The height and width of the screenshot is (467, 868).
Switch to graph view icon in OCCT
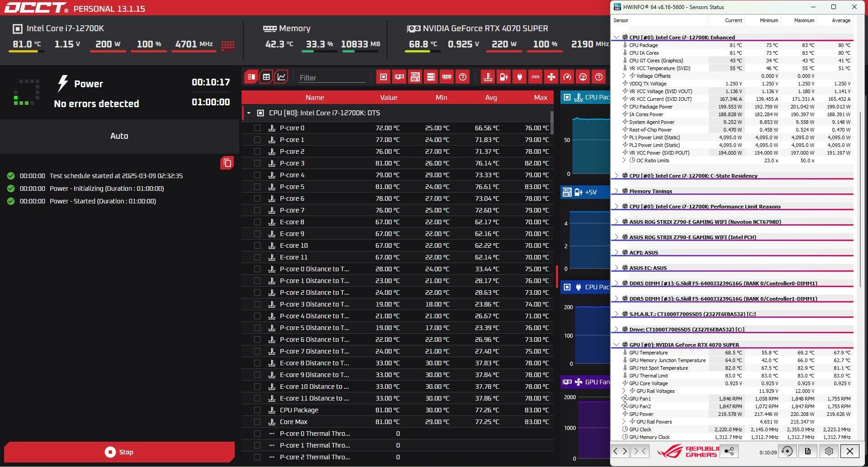point(281,77)
